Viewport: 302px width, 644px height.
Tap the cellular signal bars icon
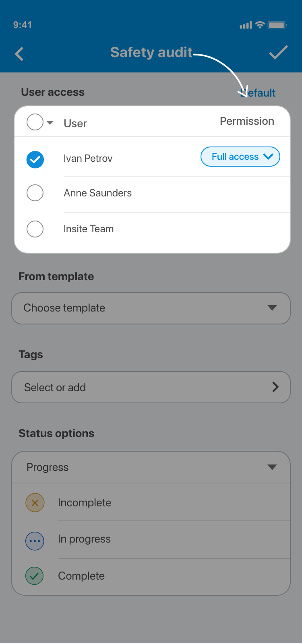click(246, 25)
